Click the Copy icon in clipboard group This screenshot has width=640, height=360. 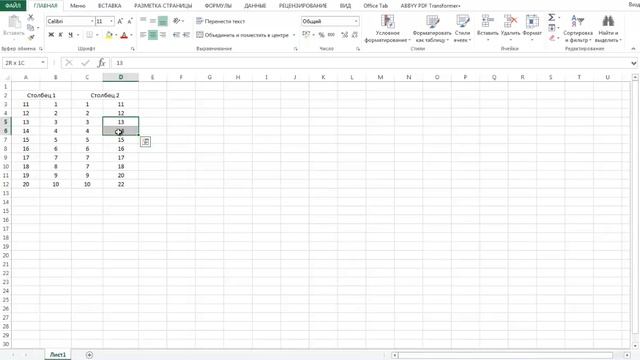(x=31, y=28)
